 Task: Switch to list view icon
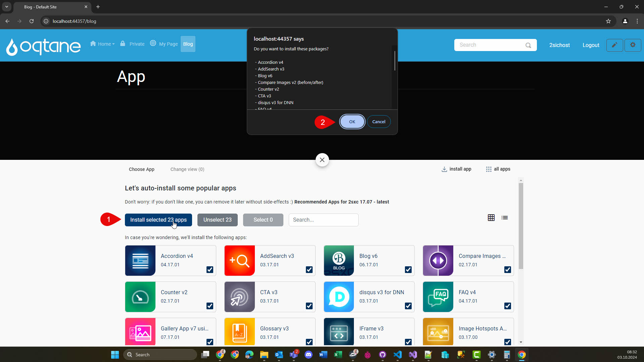(x=504, y=218)
